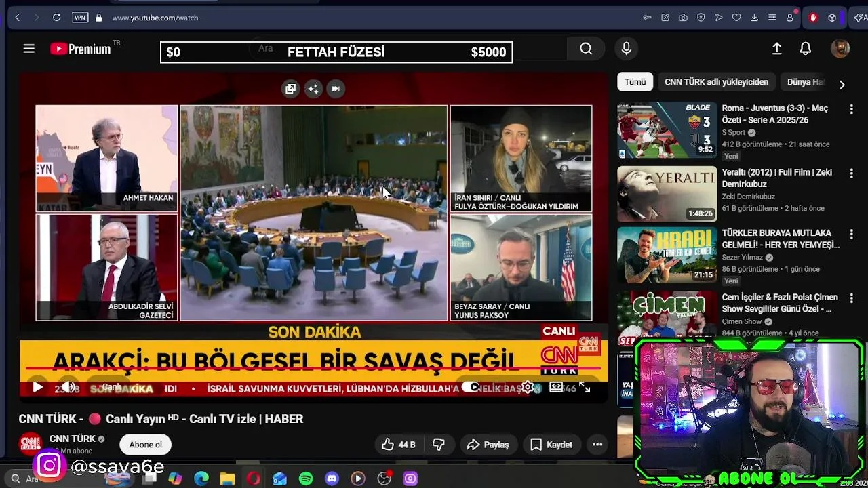Image resolution: width=868 pixels, height=488 pixels.
Task: Mute the video volume speaker
Action: pos(67,388)
